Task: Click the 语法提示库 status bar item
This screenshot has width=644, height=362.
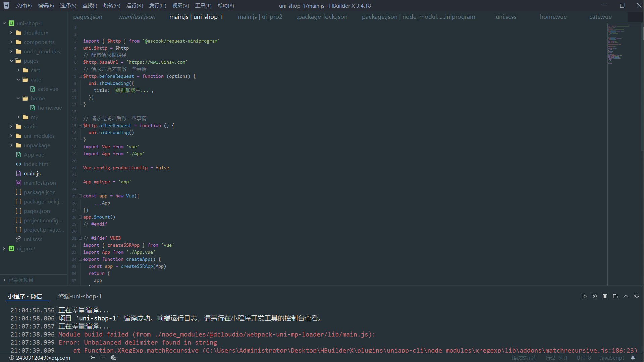Action: click(x=524, y=358)
